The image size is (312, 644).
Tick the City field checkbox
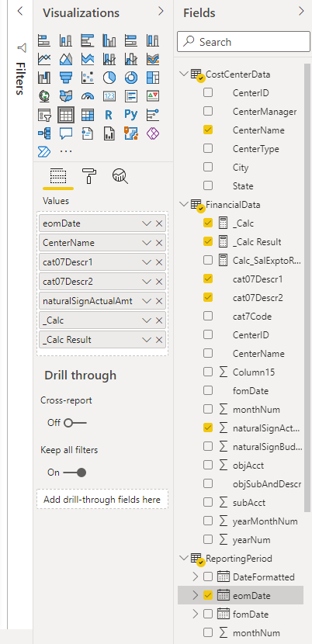click(x=208, y=167)
